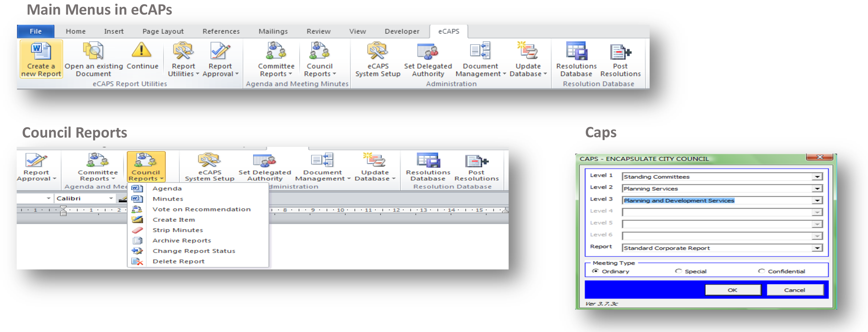Select the Confidential meeting type
868x332 pixels.
(x=761, y=271)
